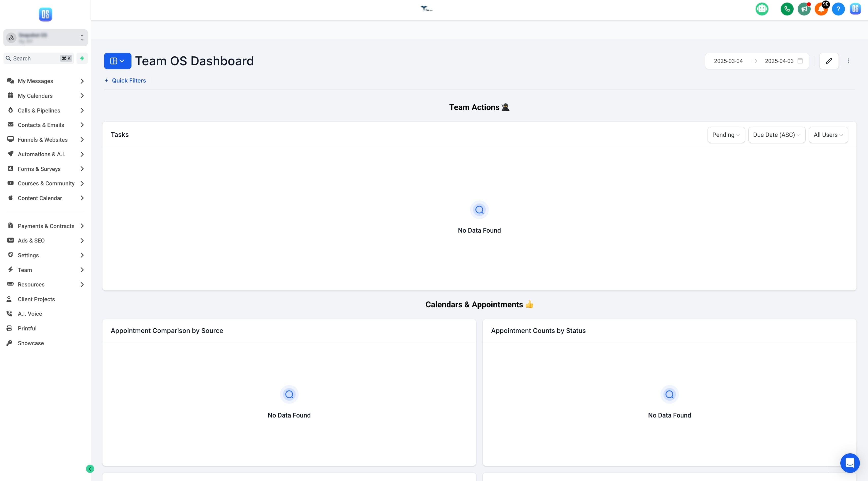Open the AI bot assistant icon in header

[x=762, y=9]
